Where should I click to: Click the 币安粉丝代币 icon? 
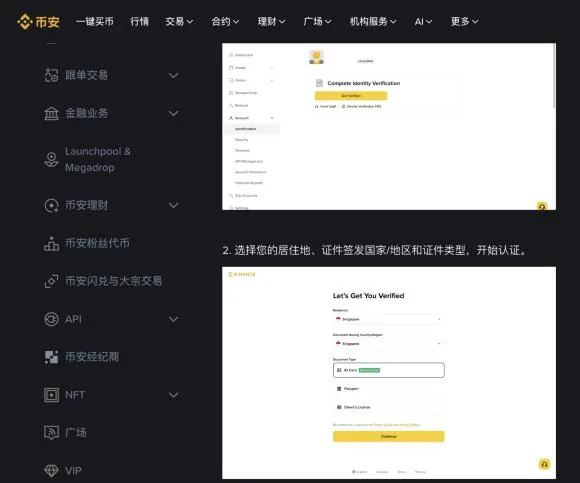click(51, 243)
